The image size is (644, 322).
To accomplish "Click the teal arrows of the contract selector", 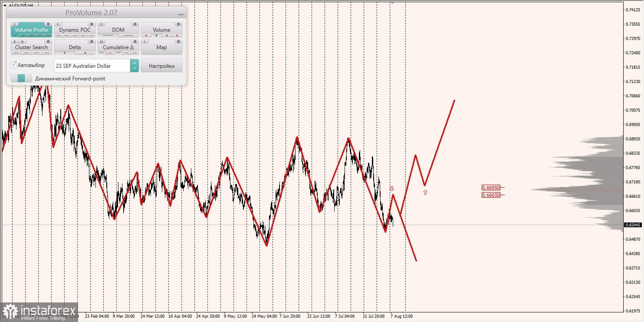I will 135,66.
